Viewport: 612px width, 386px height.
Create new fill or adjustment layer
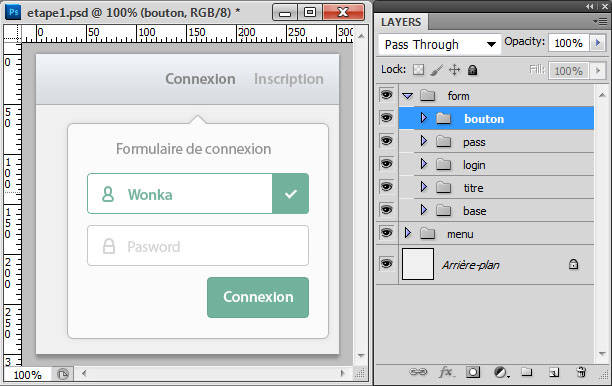pyautogui.click(x=501, y=372)
